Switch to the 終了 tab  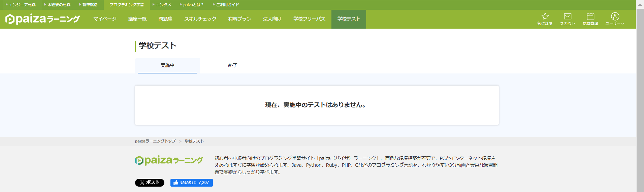(232, 65)
